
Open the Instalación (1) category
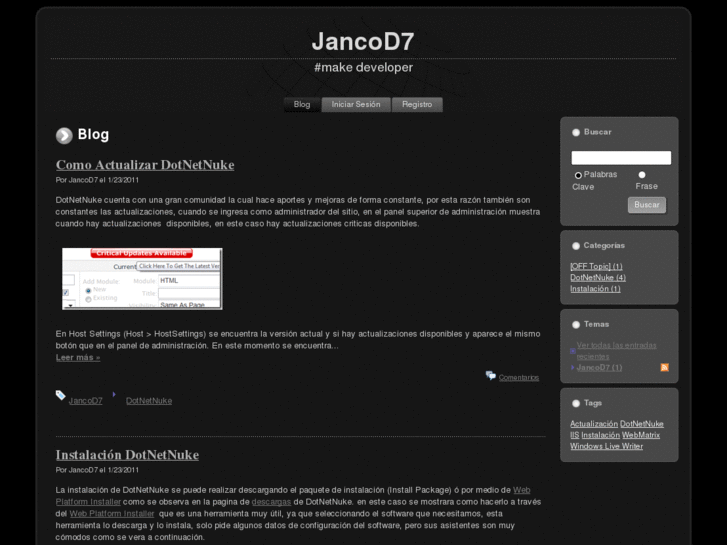pyautogui.click(x=595, y=289)
